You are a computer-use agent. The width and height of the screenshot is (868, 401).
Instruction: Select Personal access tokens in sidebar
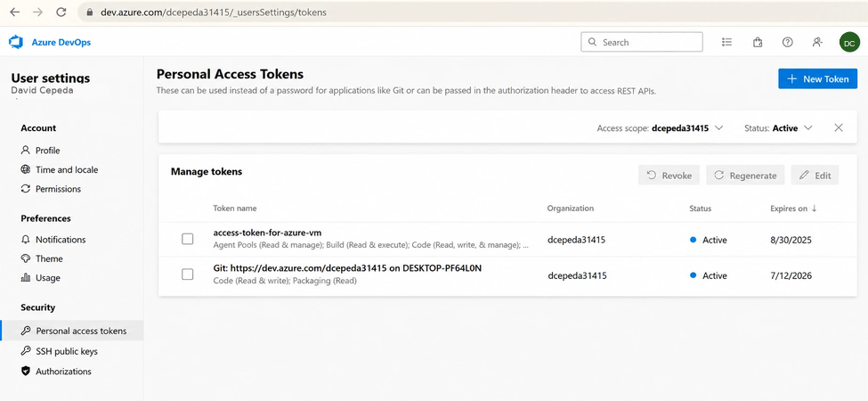tap(72, 331)
